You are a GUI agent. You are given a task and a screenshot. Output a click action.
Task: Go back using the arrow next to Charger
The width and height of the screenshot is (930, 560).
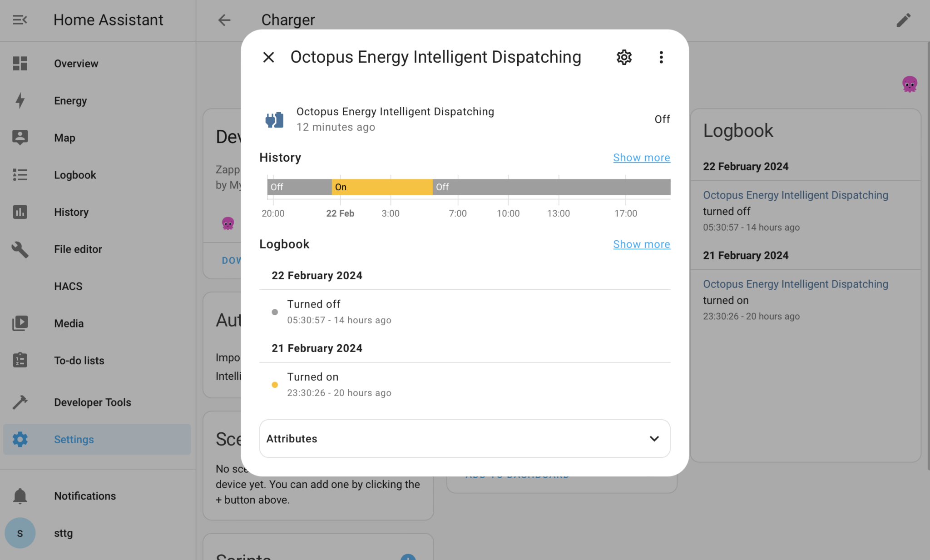click(224, 20)
